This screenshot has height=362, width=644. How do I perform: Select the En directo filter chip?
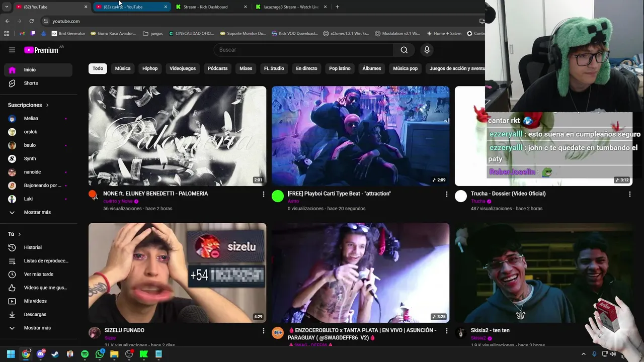click(306, 68)
